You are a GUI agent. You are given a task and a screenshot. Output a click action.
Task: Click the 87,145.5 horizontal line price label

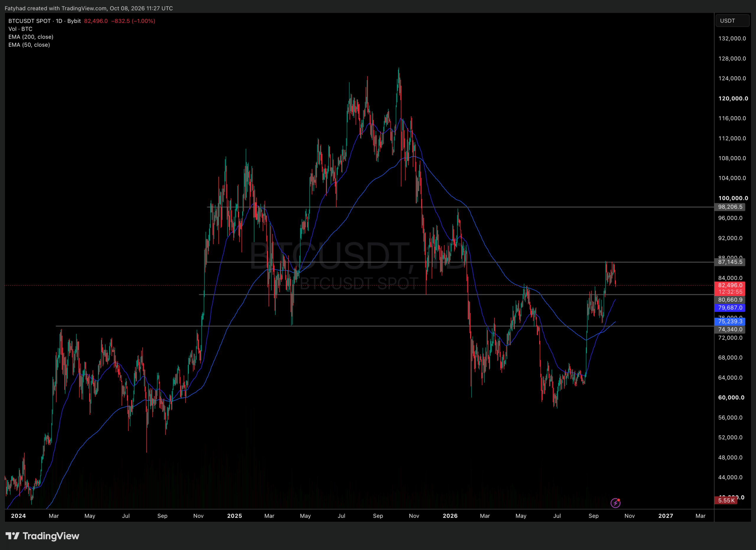(x=730, y=262)
